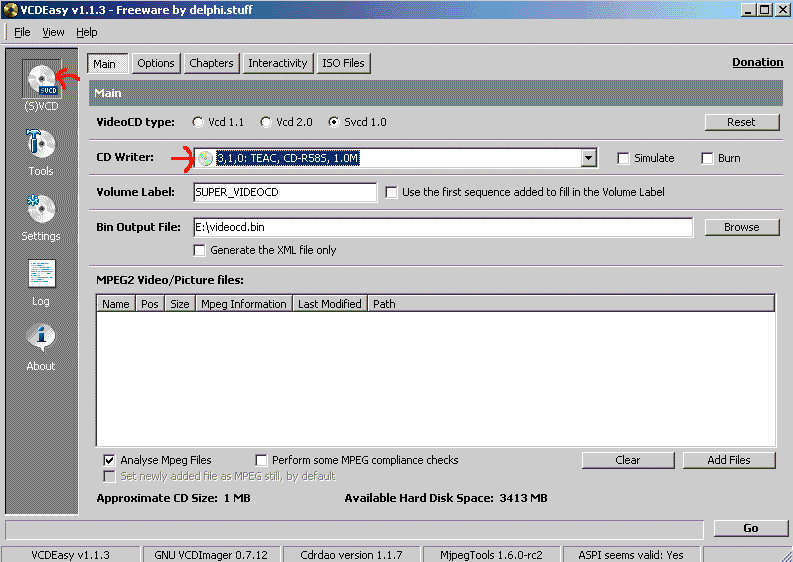793x562 pixels.
Task: Click the Clear button
Action: click(x=628, y=460)
